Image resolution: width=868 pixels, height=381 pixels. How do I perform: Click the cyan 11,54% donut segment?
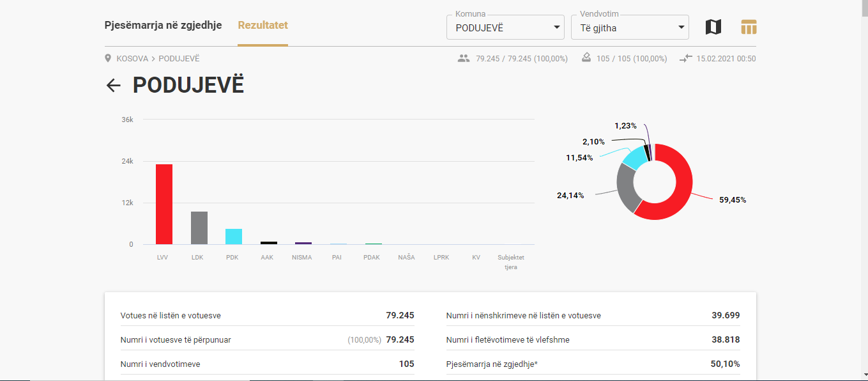pyautogui.click(x=635, y=157)
